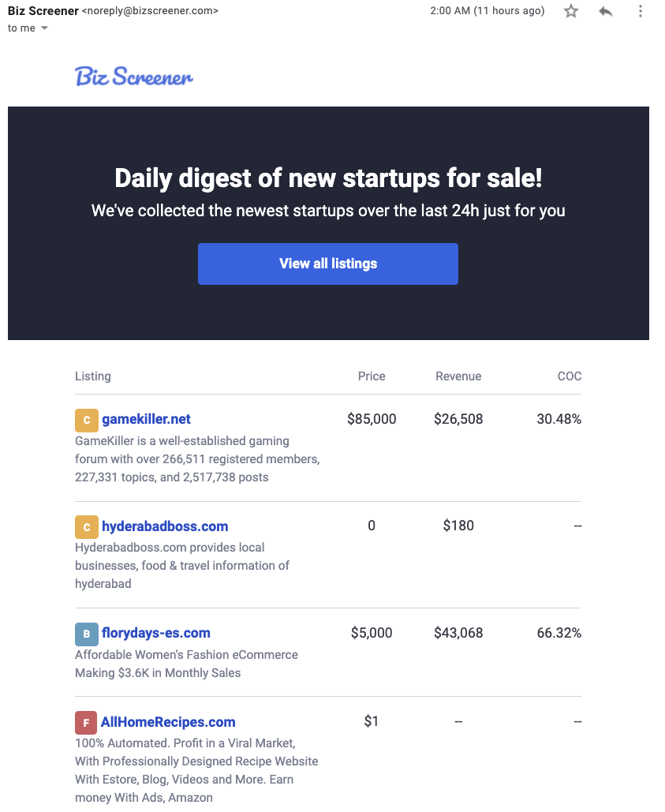Click the sender name Biz Screener

[43, 11]
